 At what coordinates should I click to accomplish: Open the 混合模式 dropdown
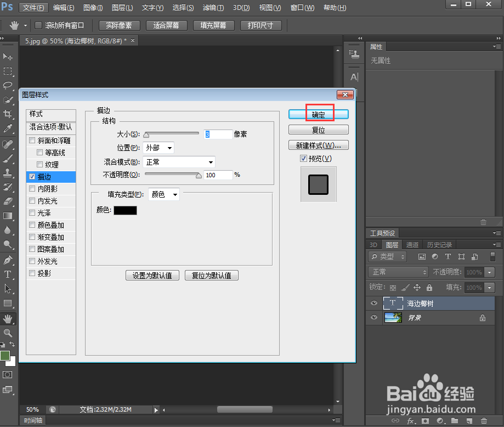[179, 162]
